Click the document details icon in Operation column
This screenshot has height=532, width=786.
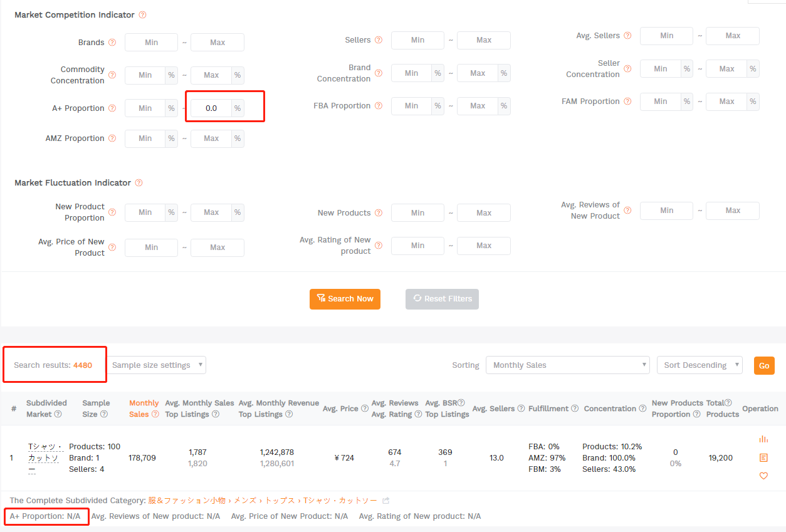(x=763, y=458)
